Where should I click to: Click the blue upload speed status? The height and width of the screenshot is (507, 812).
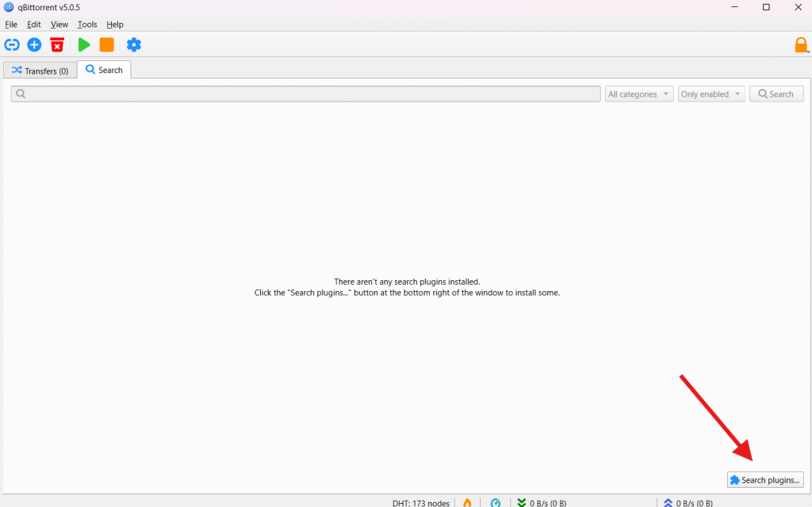688,503
